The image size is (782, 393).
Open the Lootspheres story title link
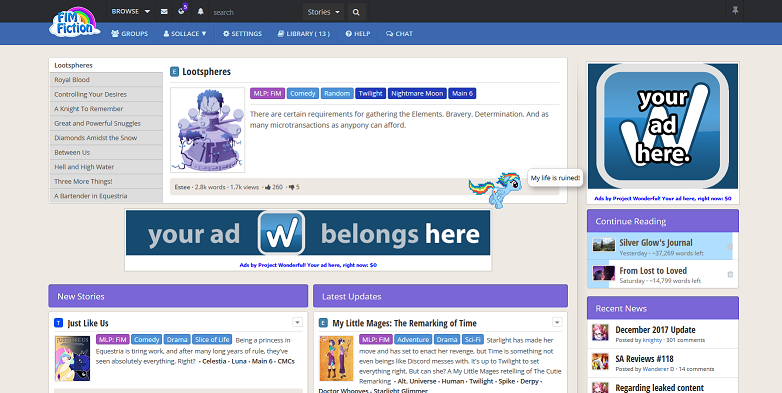click(x=206, y=72)
